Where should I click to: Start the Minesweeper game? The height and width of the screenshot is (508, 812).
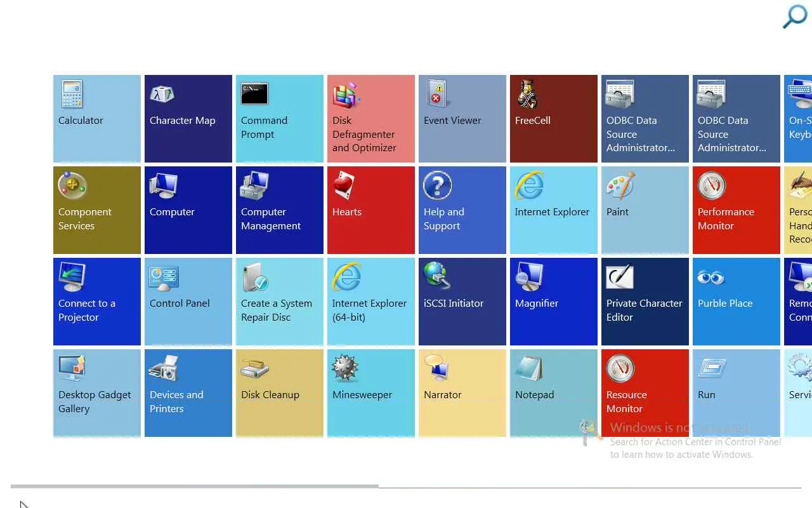coord(371,393)
